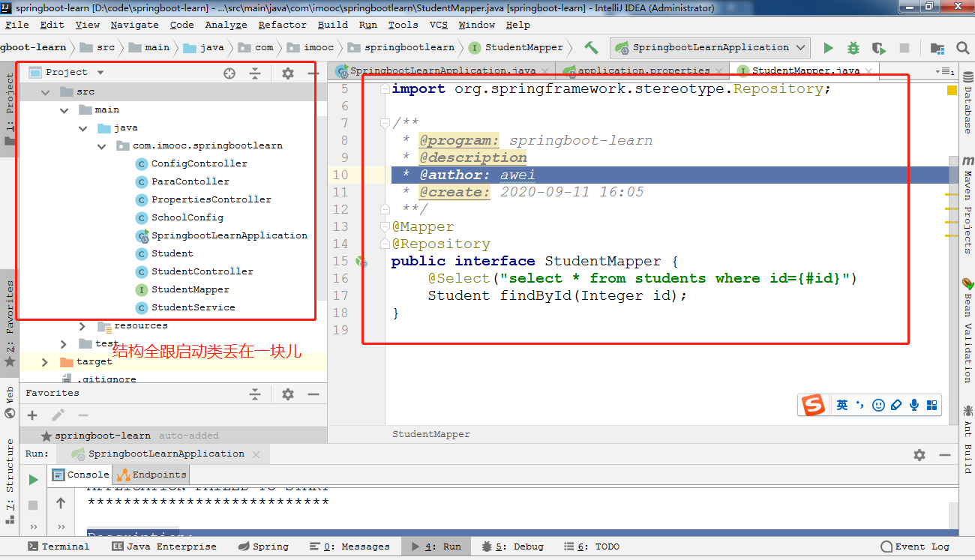The width and height of the screenshot is (975, 560).
Task: Collapse the com.imooc.springbootlearn package node
Action: pyautogui.click(x=102, y=146)
